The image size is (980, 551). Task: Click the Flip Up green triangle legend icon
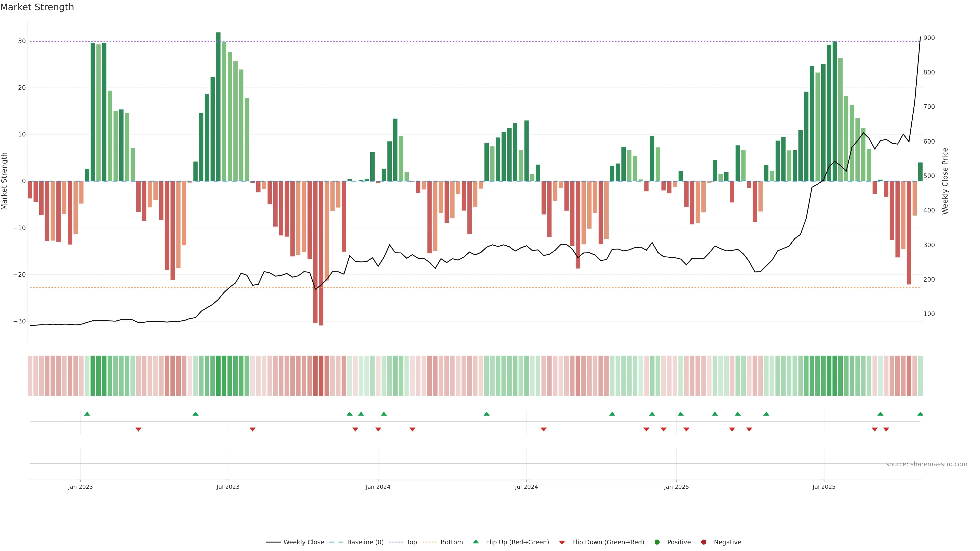tap(475, 542)
